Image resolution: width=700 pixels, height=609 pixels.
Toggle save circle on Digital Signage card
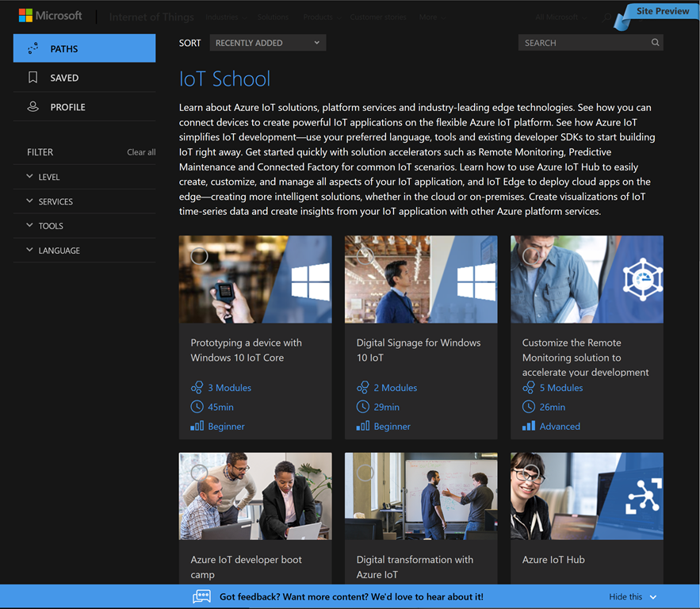365,255
